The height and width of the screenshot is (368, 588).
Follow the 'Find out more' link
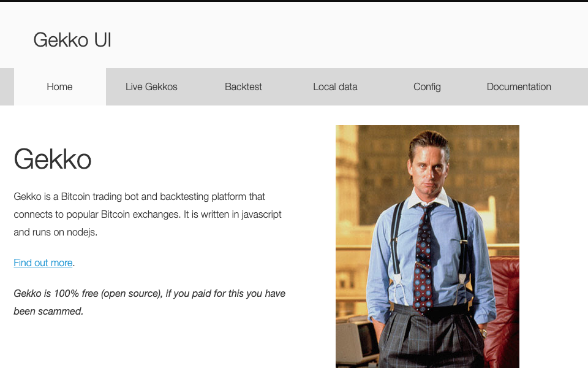click(x=43, y=263)
